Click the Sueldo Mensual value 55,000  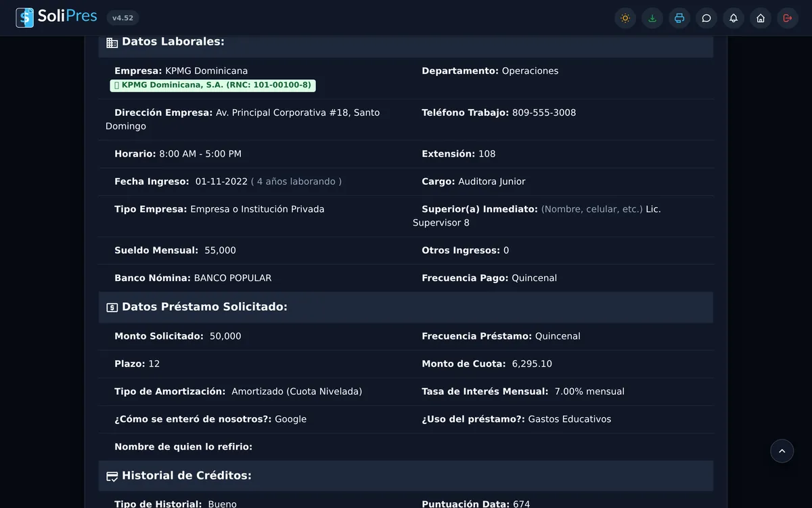click(220, 251)
